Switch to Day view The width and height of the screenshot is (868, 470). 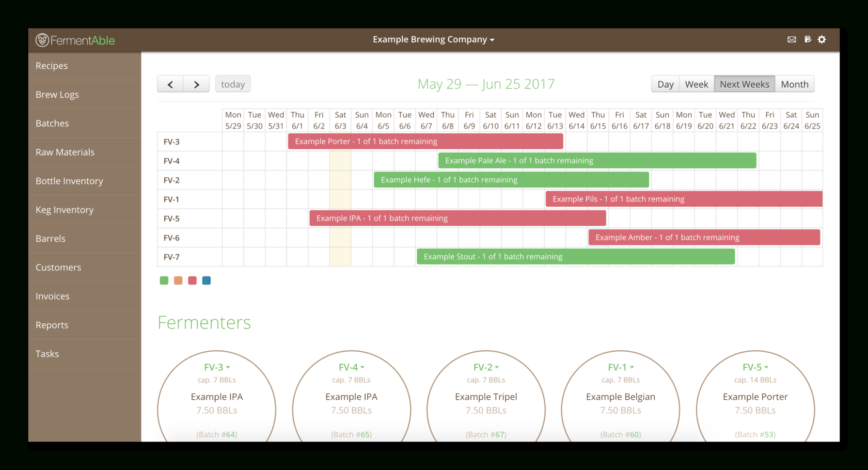coord(664,84)
